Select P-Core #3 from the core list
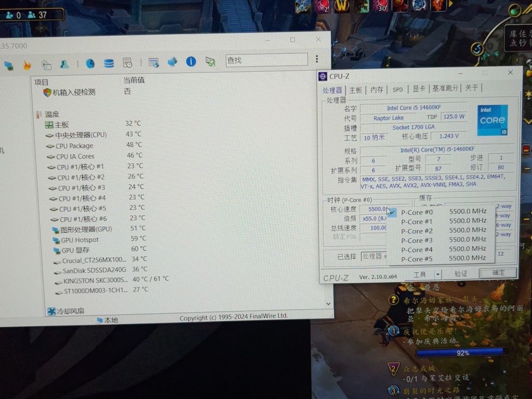 417,241
